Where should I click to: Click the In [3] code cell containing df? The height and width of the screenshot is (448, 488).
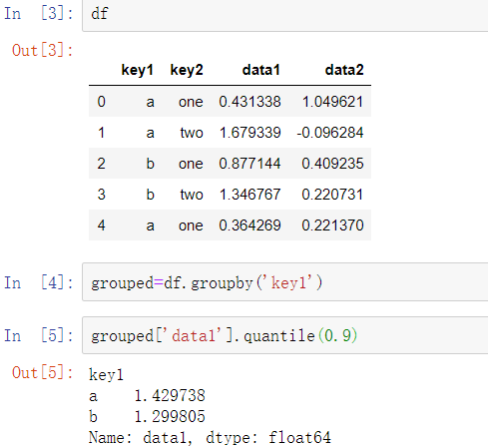click(x=285, y=15)
